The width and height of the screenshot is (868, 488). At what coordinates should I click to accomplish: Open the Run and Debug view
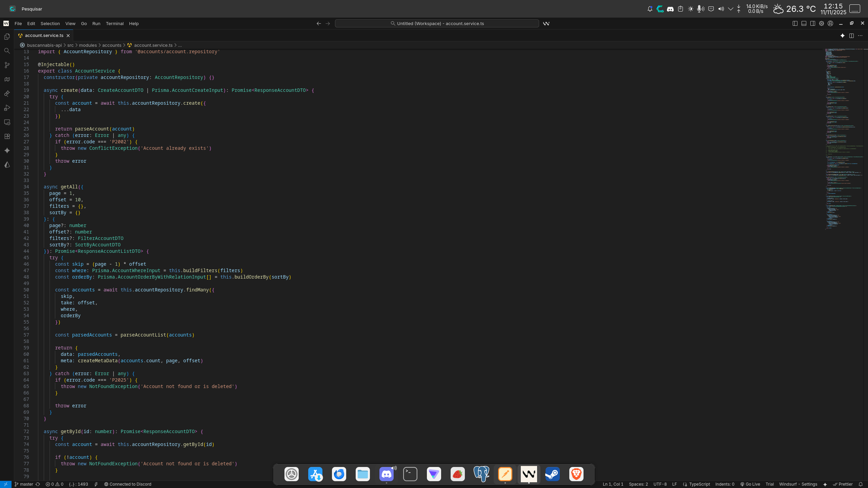(x=7, y=108)
